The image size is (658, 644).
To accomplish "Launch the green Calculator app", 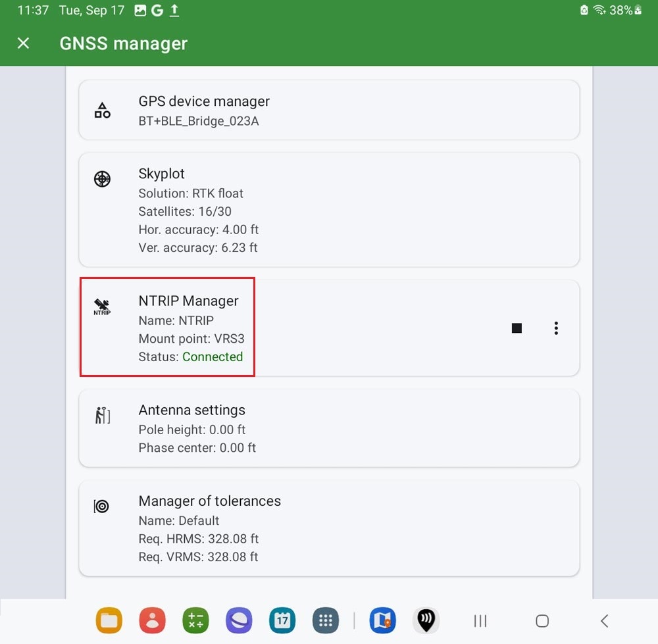I will (x=195, y=620).
